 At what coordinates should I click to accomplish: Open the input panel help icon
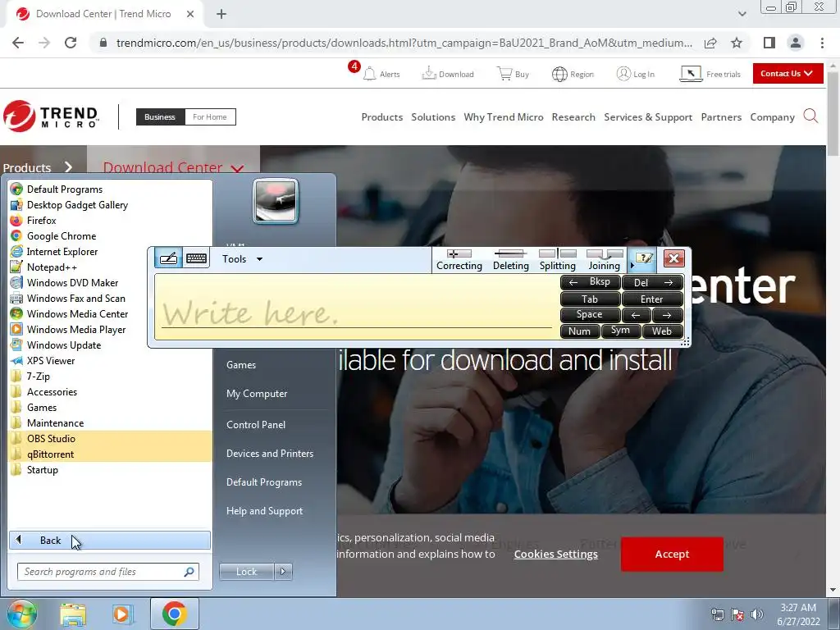(x=643, y=258)
